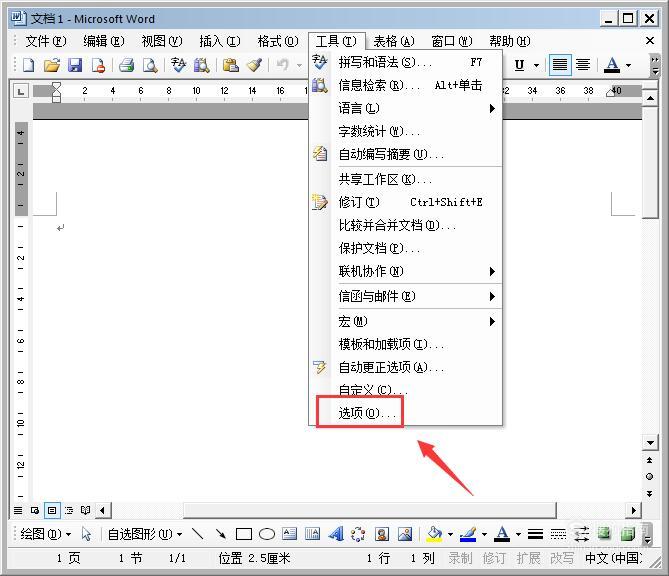This screenshot has width=669, height=576.
Task: Insert WordArt with the slanted A icon
Action: 336,534
